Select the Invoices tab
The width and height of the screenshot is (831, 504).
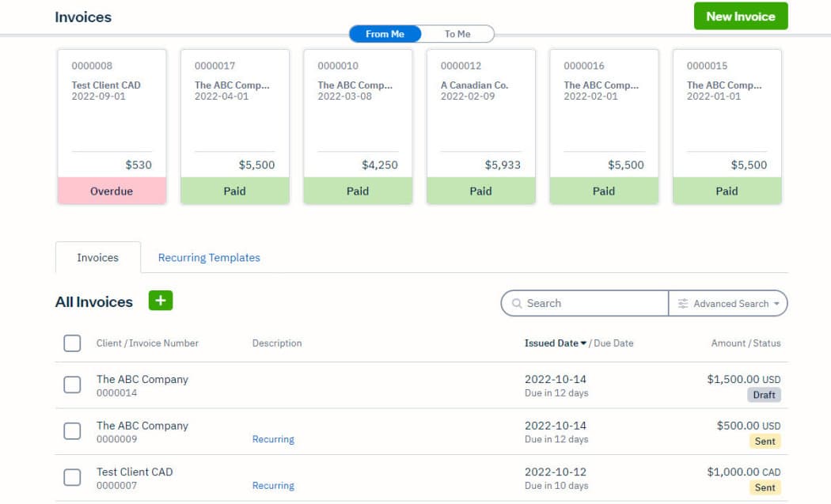click(97, 257)
